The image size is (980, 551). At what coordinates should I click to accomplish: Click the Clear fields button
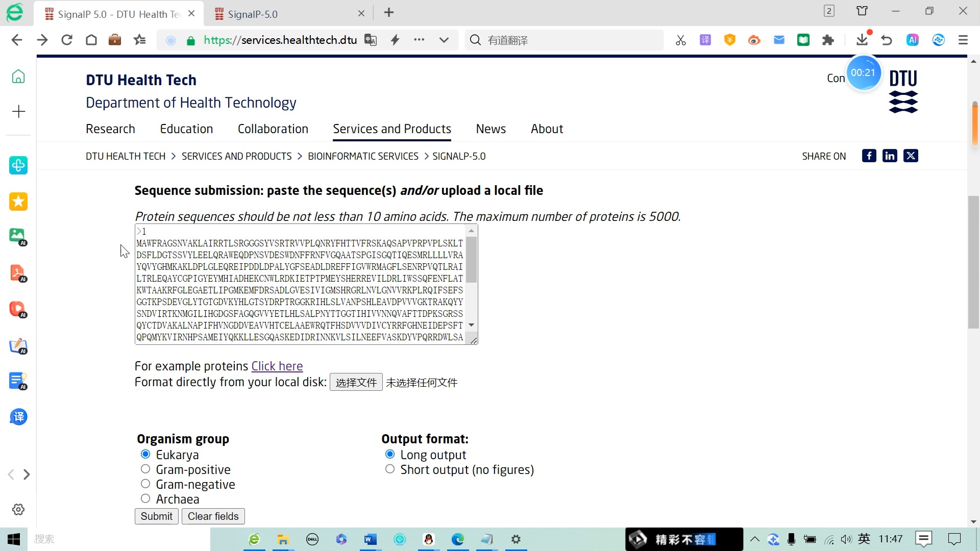pos(213,516)
